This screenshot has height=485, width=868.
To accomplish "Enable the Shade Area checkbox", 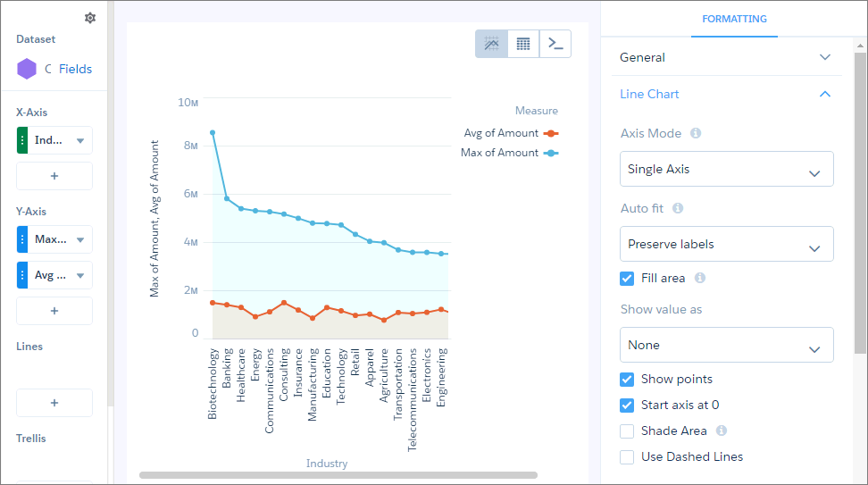I will (x=627, y=431).
